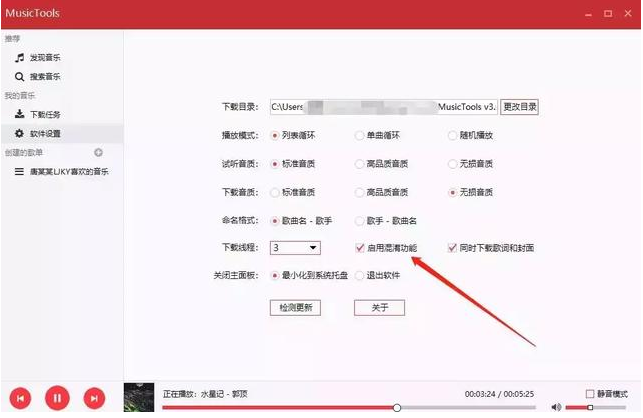The height and width of the screenshot is (418, 643).
Task: Click the 00:03:24 / 00:05:25 time display
Action: pyautogui.click(x=499, y=394)
